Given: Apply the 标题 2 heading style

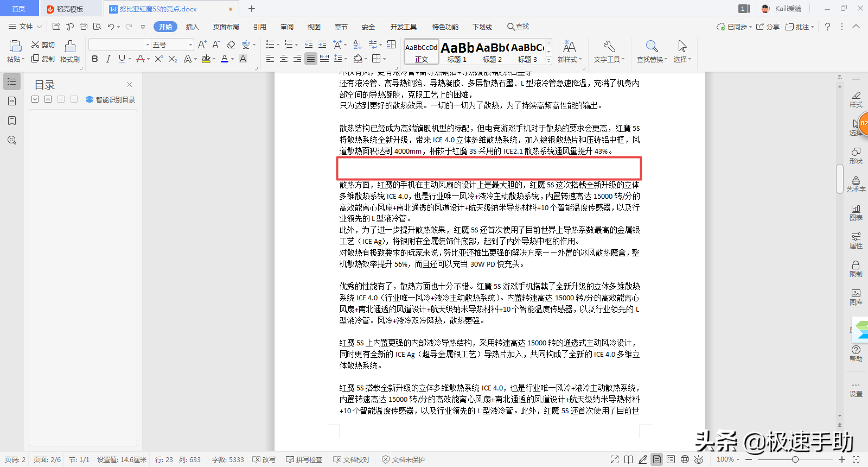Looking at the screenshot, I should point(492,53).
